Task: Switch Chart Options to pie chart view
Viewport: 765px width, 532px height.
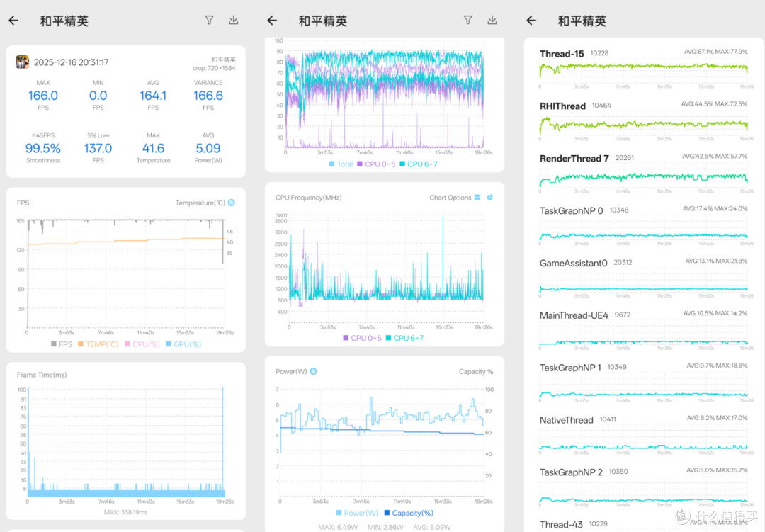Action: click(490, 198)
